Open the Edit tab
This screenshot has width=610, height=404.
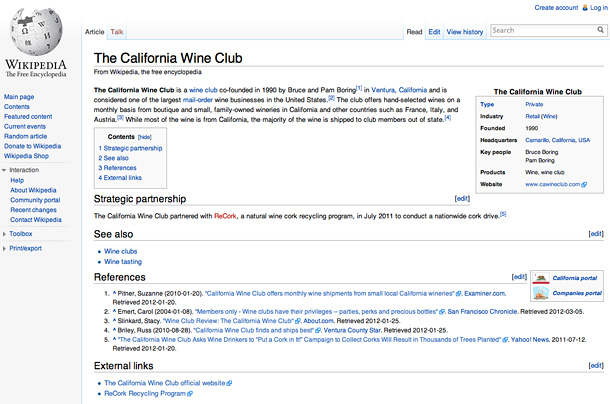coord(434,32)
